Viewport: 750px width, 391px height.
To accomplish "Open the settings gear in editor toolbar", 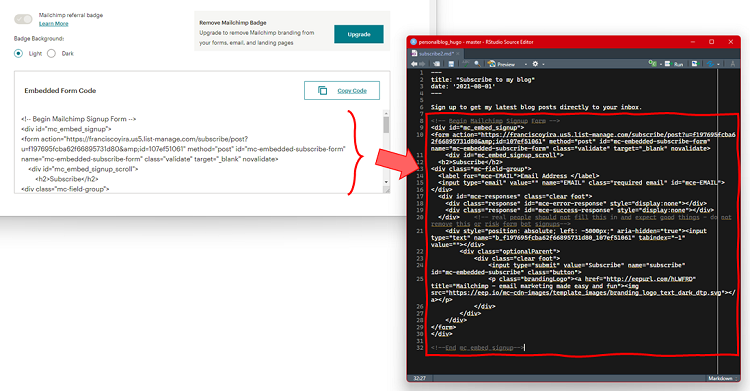I will [535, 64].
